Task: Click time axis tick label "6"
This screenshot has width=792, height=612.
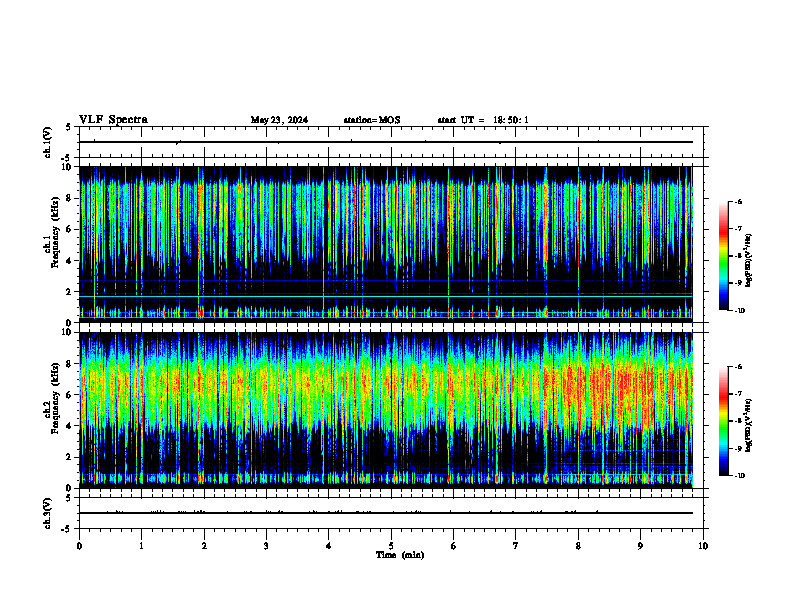Action: (454, 546)
